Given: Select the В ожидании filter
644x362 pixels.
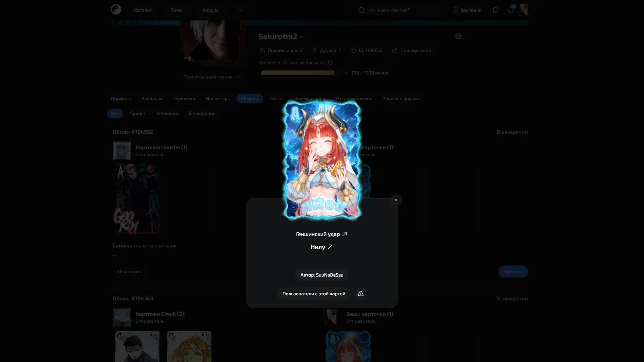Looking at the screenshot, I should [202, 113].
